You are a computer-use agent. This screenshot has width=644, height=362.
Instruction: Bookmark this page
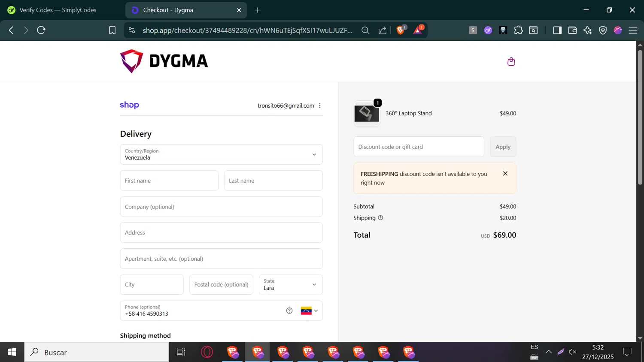(x=112, y=30)
